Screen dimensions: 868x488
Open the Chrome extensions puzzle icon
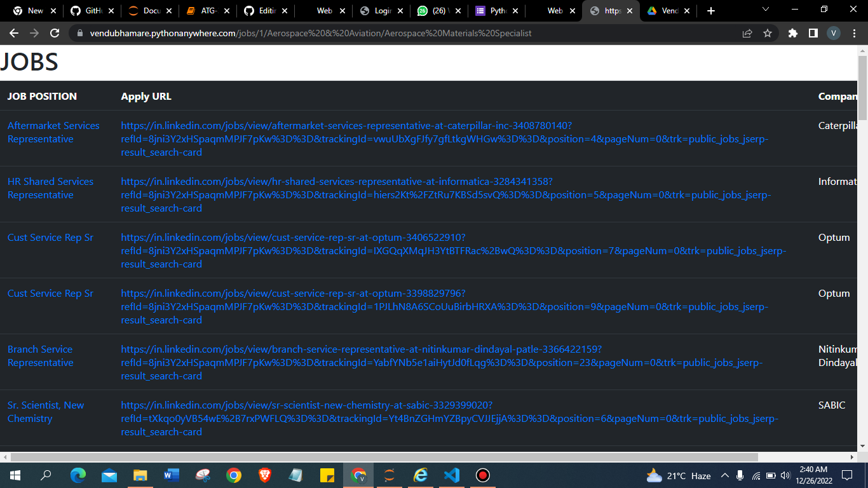(x=792, y=32)
